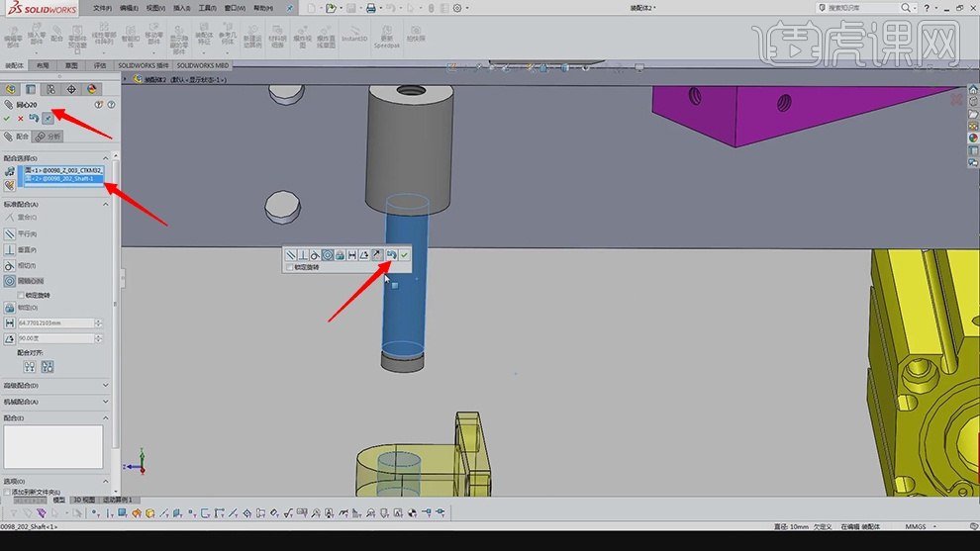Enable lock rotation checkbox in left panel
This screenshot has width=980, height=551.
pos(22,295)
